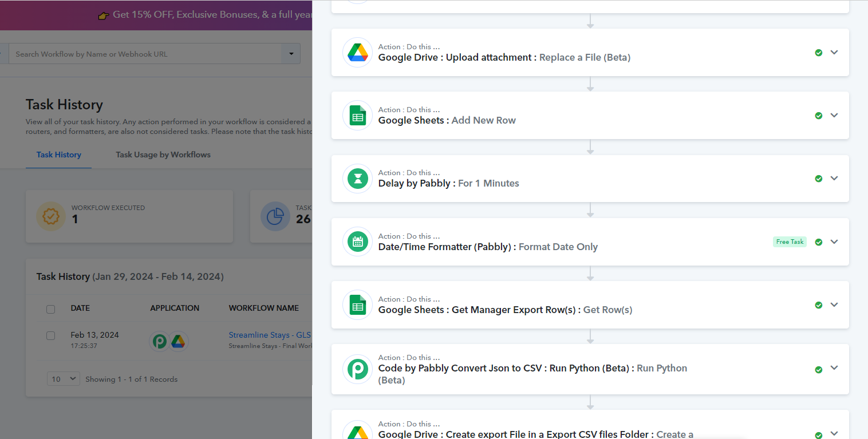Click 'Create export File in a Export CSV files Folder' title
This screenshot has height=439, width=868.
point(536,434)
